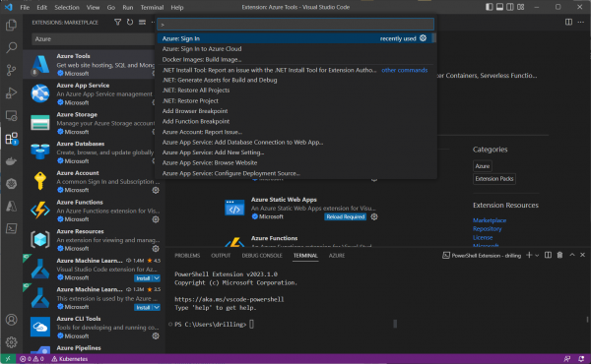Open the Terminal menu
Image resolution: width=591 pixels, height=364 pixels.
152,7
